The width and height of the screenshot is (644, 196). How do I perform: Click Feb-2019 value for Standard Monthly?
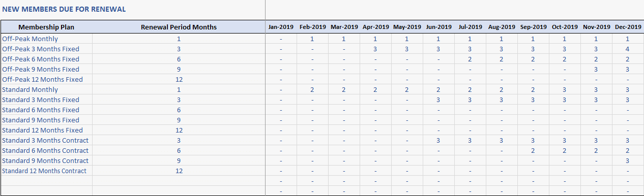click(x=312, y=89)
